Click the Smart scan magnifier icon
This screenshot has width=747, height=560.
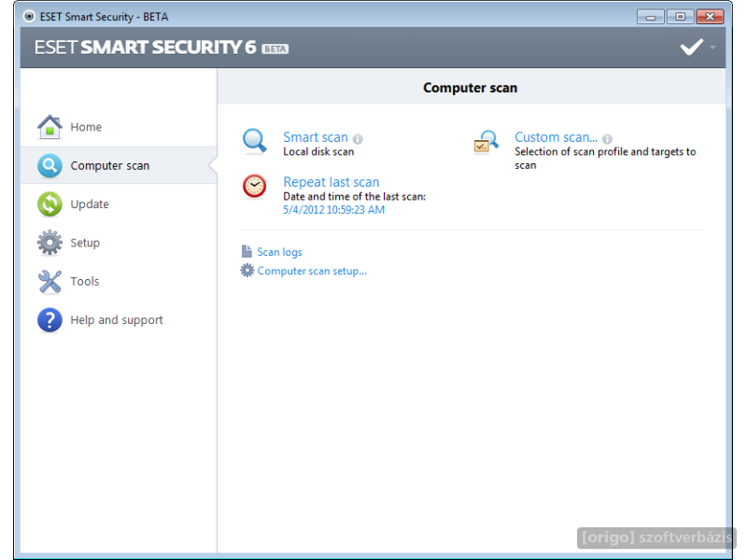point(254,141)
